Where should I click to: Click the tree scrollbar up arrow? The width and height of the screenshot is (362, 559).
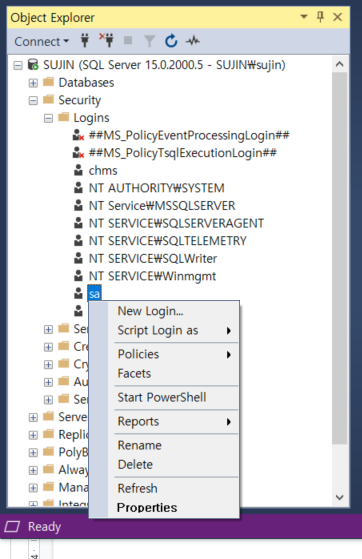(340, 64)
